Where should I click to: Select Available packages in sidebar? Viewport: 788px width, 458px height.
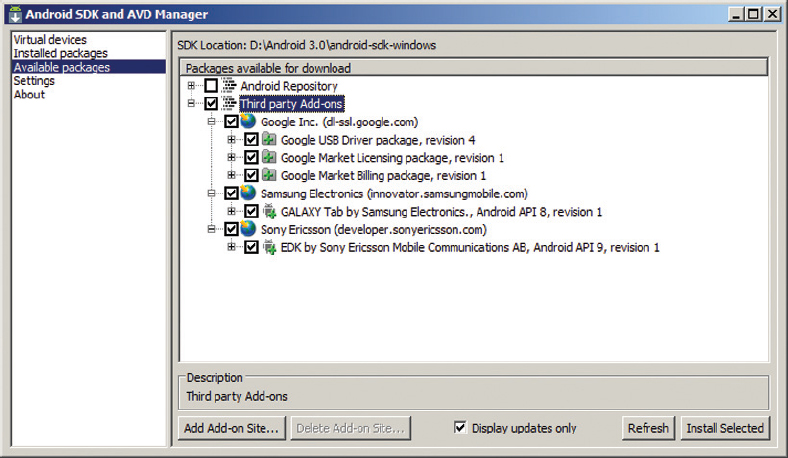89,67
